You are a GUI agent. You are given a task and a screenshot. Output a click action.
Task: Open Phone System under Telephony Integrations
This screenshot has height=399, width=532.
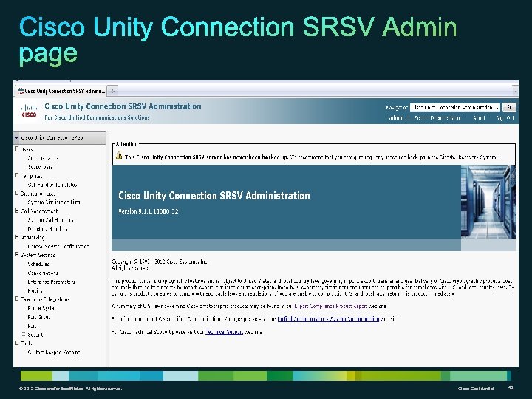pyautogui.click(x=41, y=308)
